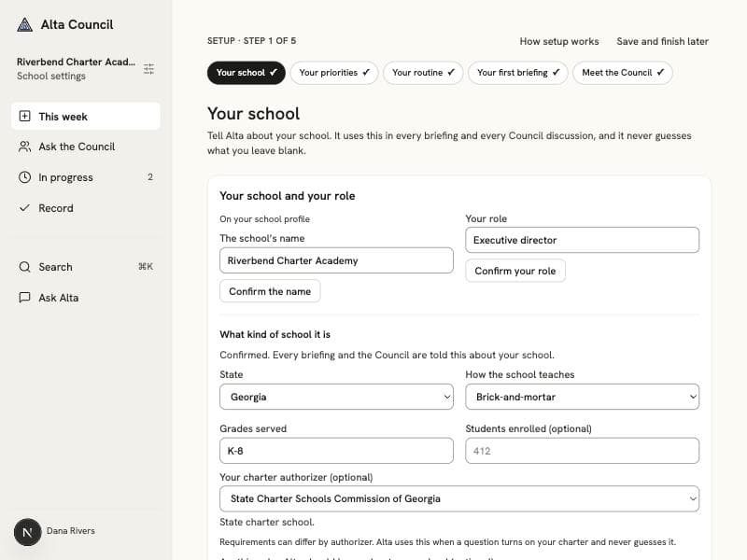Open How the school teaches dropdown
Screen dimensions: 747x560
(582, 397)
